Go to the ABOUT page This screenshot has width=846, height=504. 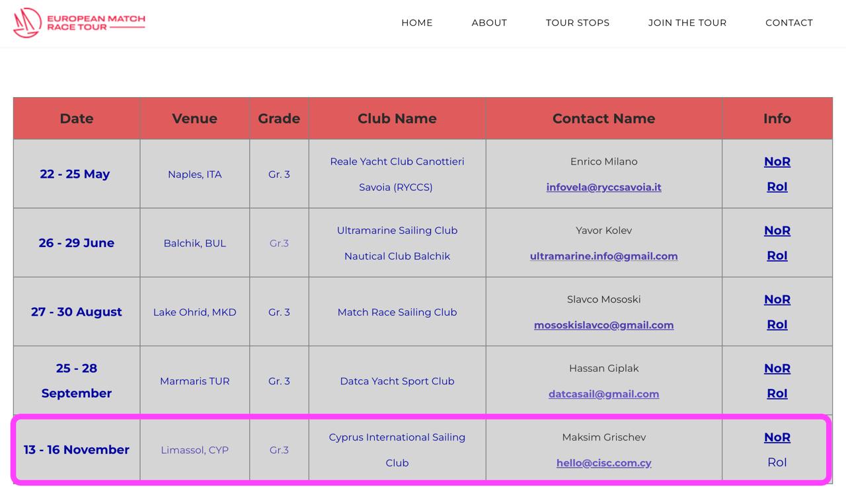pos(489,22)
